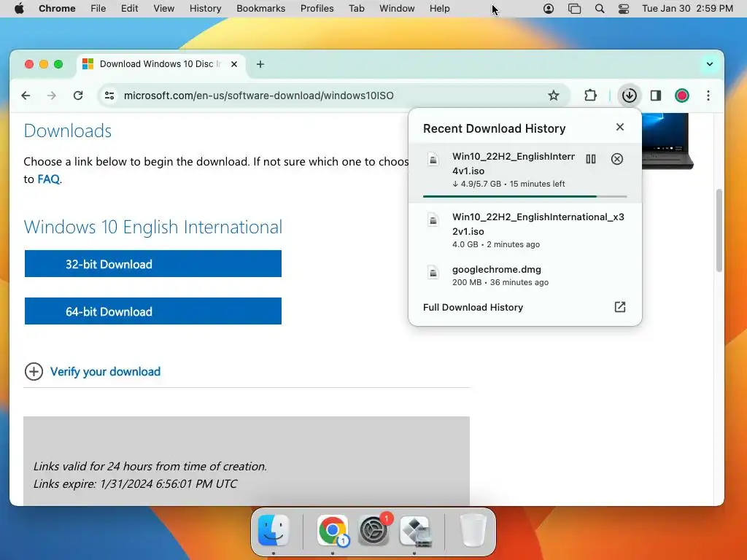This screenshot has height=560, width=747.
Task: Open Control Center in menu bar
Action: (x=624, y=9)
